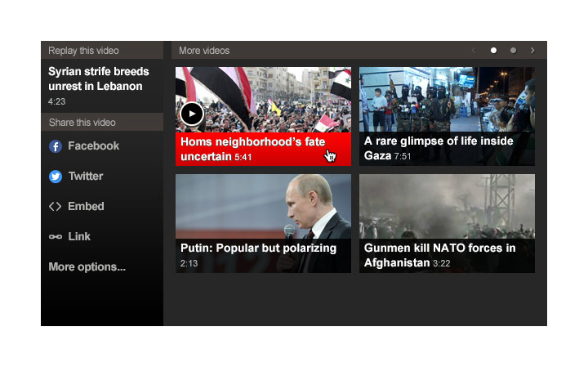Go to previous videos page arrow
The height and width of the screenshot is (367, 588).
(x=474, y=51)
